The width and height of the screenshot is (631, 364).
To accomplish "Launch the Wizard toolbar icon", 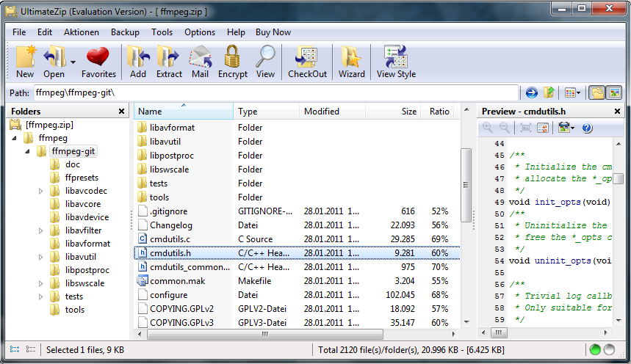I will coord(351,62).
